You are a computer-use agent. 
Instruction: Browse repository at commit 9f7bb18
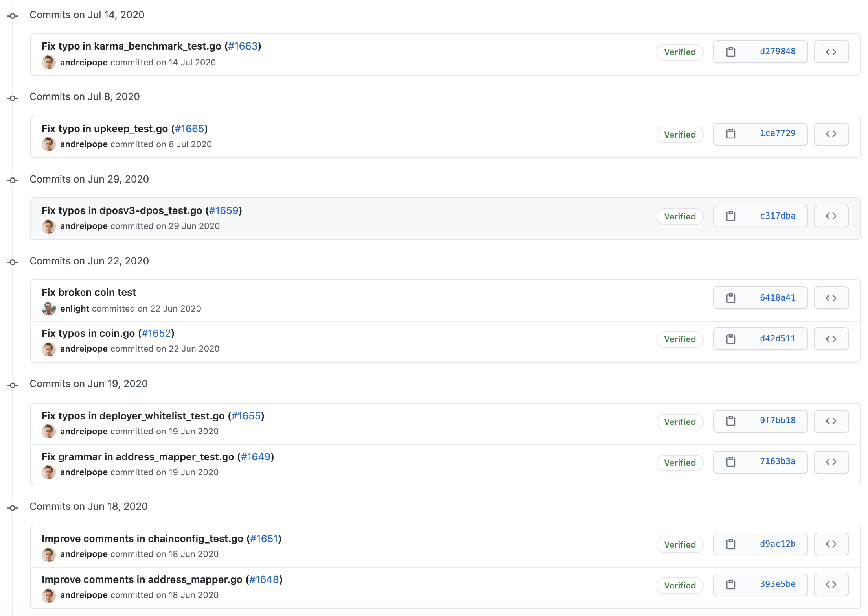click(831, 421)
